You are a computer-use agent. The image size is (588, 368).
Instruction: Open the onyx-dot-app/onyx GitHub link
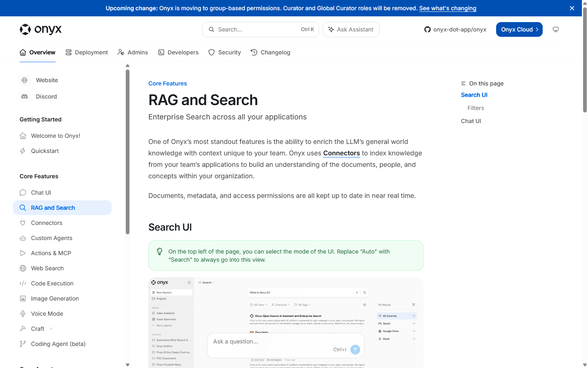455,29
